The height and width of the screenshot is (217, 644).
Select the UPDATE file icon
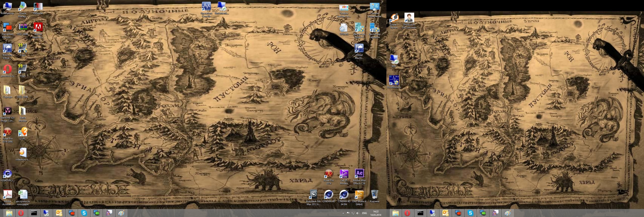(344, 29)
